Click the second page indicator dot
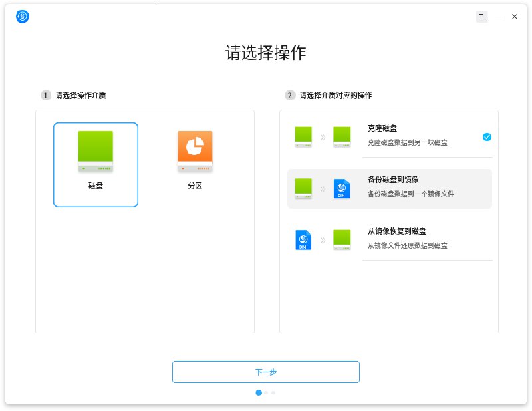The image size is (532, 411). [266, 392]
